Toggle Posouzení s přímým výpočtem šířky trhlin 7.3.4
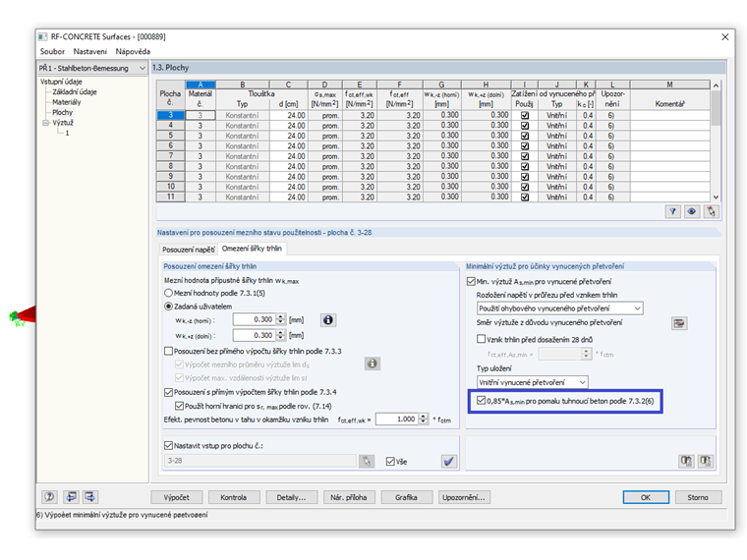This screenshot has width=747, height=560. point(168,392)
